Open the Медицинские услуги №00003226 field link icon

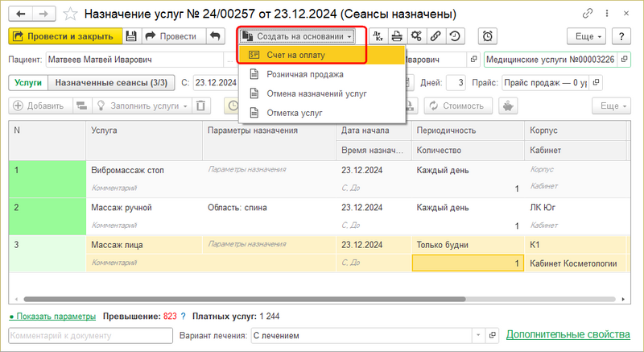pyautogui.click(x=625, y=60)
